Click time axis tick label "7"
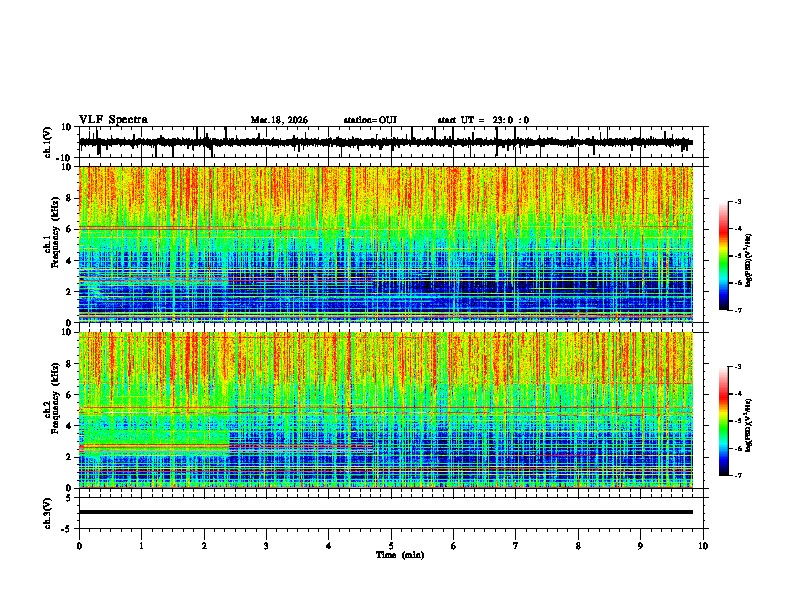This screenshot has height=612, width=792. (x=516, y=546)
